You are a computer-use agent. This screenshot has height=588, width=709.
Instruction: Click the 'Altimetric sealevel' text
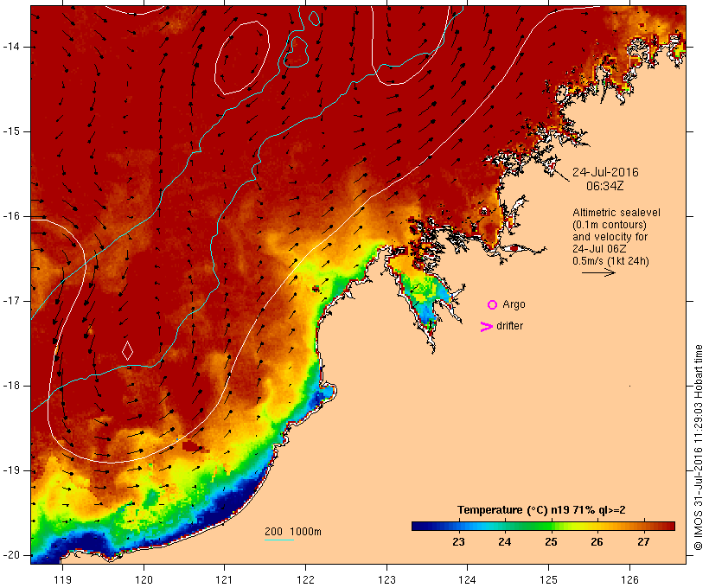[616, 213]
